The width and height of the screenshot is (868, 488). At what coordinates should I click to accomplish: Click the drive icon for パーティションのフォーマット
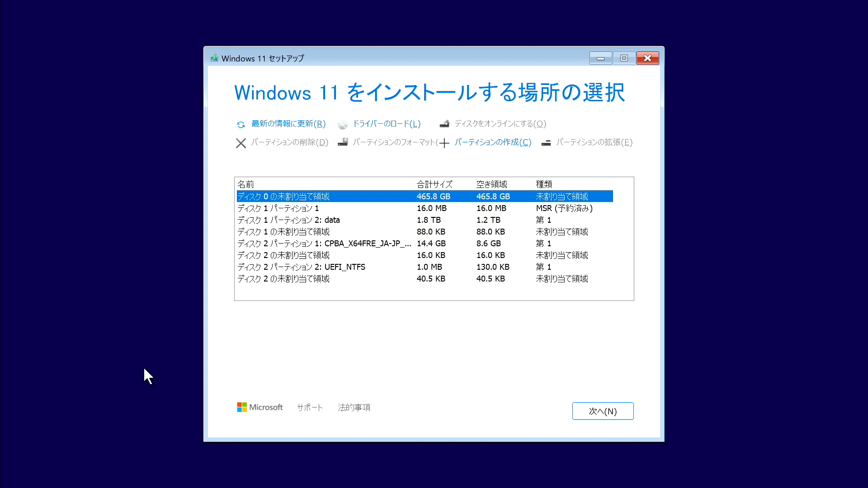(x=343, y=142)
